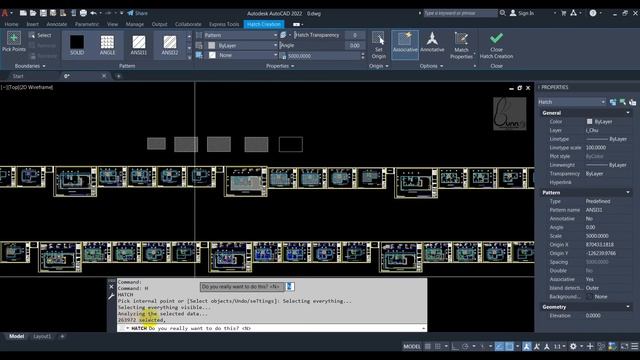Viewport: 640px width, 360px height.
Task: Open the hatch type Pattern dropdown
Action: (240, 35)
